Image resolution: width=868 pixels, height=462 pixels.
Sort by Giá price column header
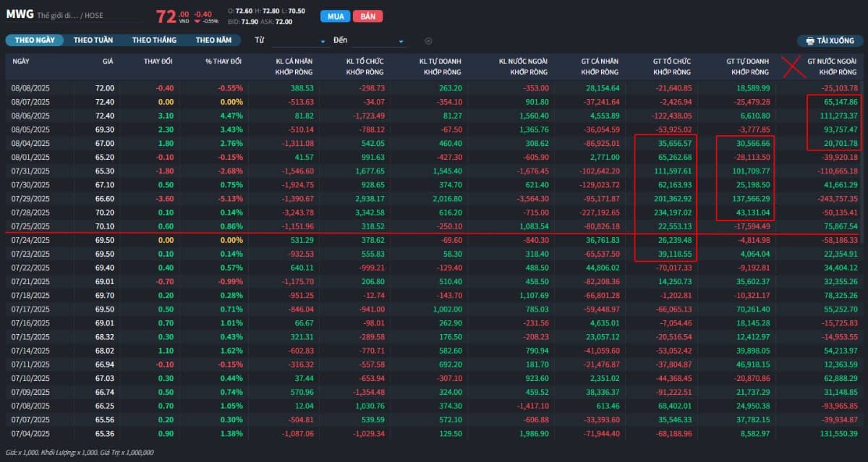(x=108, y=61)
